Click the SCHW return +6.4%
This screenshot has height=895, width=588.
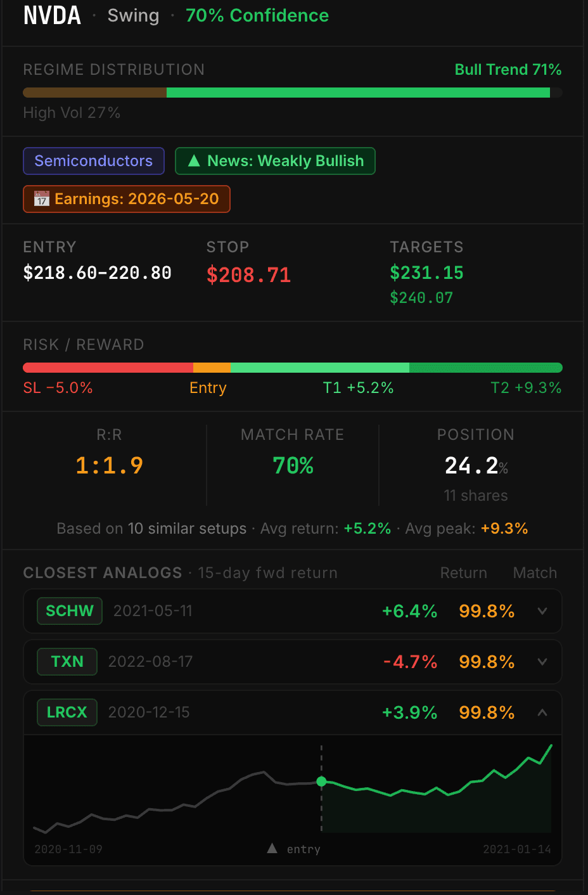409,611
